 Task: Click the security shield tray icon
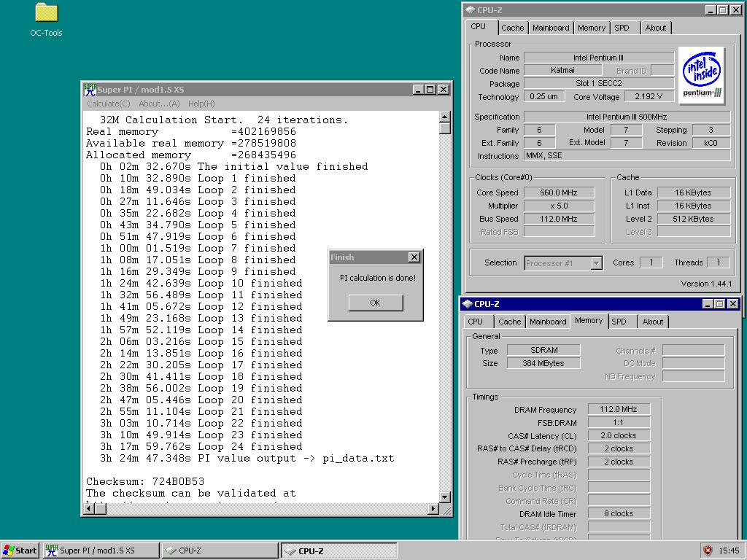[708, 551]
